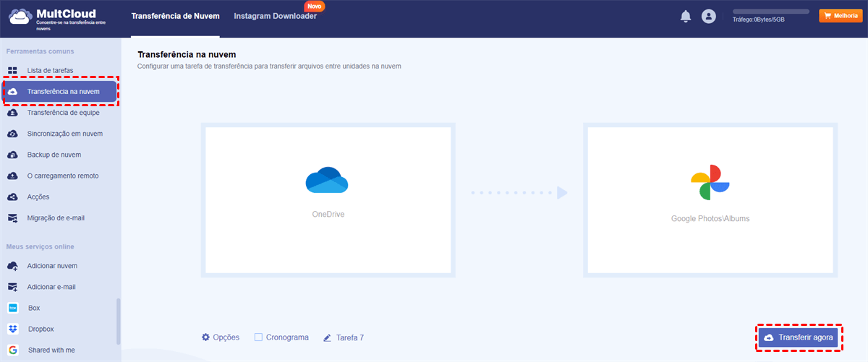Click Adicionar e-mail link

pyautogui.click(x=51, y=287)
